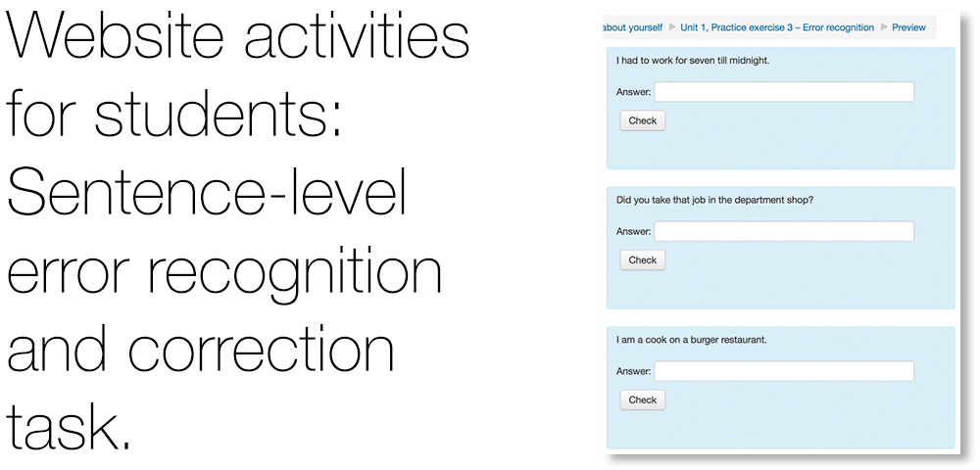Click Check under the burger restaurant sentence
The image size is (980, 470).
pos(643,400)
